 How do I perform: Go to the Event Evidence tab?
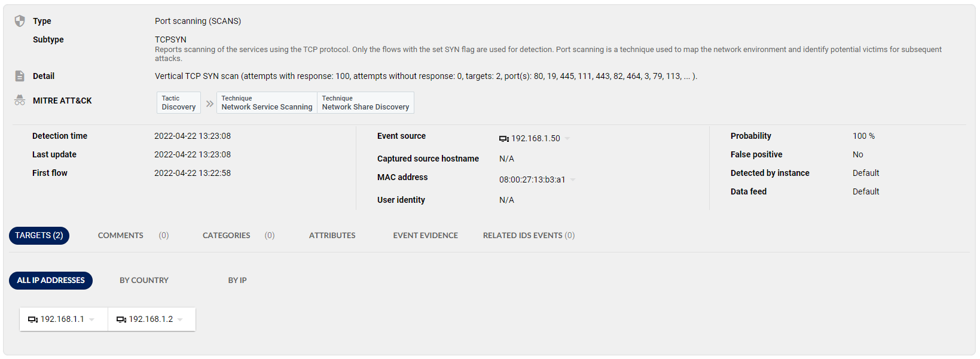coord(425,236)
